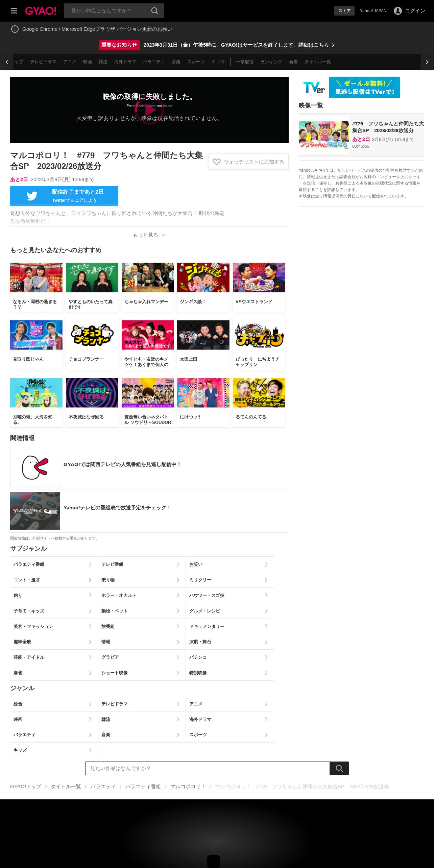
Task: Open 海外ドラマ genre row at bottom
Action: tap(230, 719)
